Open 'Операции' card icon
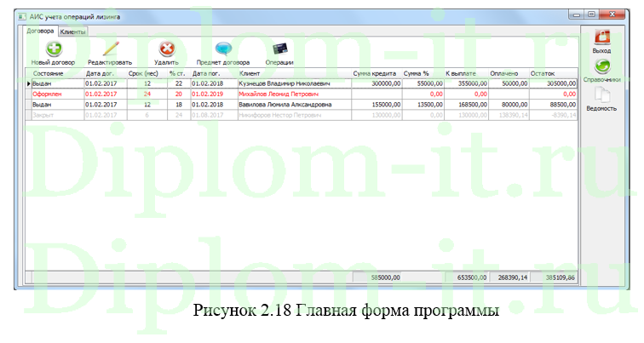This screenshot has width=644, height=343. coord(279,49)
